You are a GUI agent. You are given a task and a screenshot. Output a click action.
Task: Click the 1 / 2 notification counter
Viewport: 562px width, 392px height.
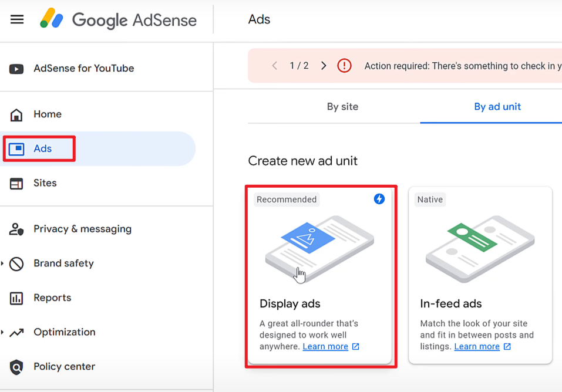[299, 66]
